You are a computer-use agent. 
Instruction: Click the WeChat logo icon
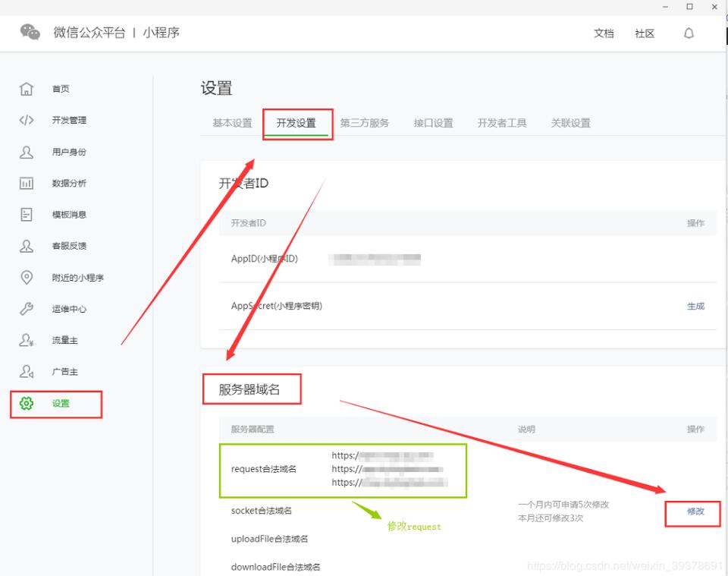[30, 33]
